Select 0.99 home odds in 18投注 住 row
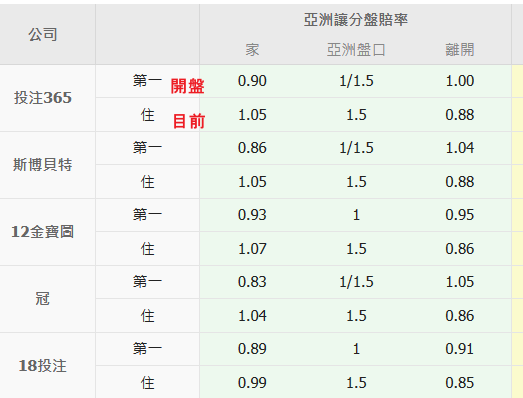Screen dimensions: 523x398 [x=252, y=383]
